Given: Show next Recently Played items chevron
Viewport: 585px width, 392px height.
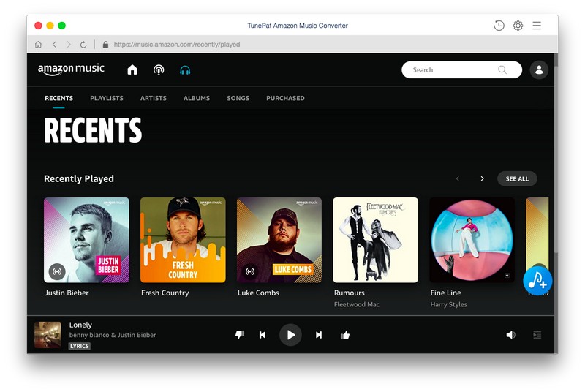Looking at the screenshot, I should tap(482, 178).
